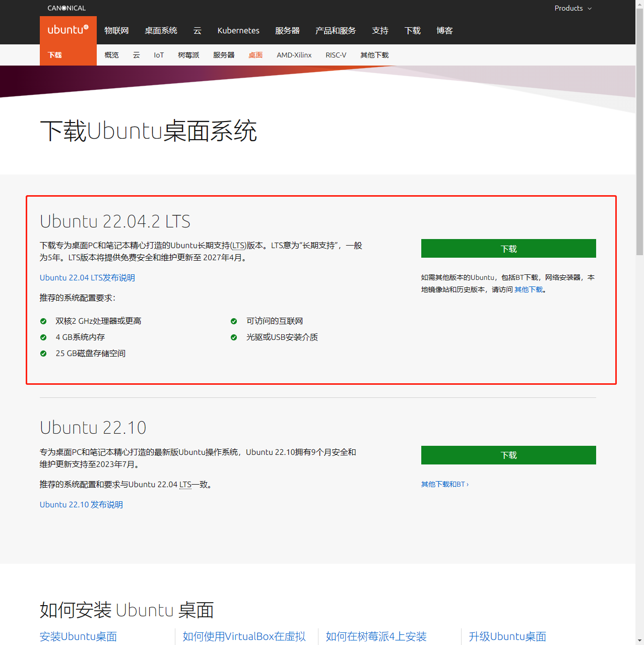The height and width of the screenshot is (645, 644).
Task: Switch to the IoT sub-navigation tab
Action: (x=159, y=55)
